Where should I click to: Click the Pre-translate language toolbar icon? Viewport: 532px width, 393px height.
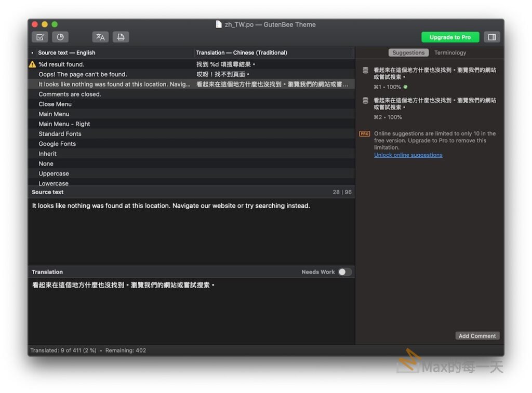100,37
